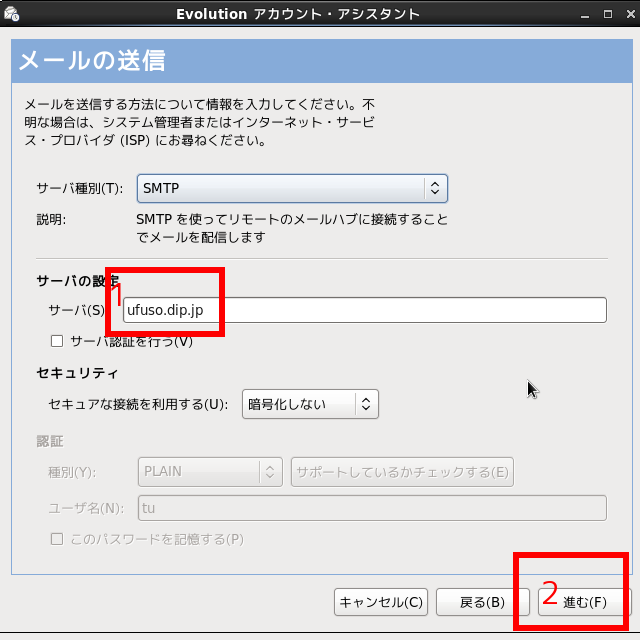Go back with the 戻る button

click(481, 602)
